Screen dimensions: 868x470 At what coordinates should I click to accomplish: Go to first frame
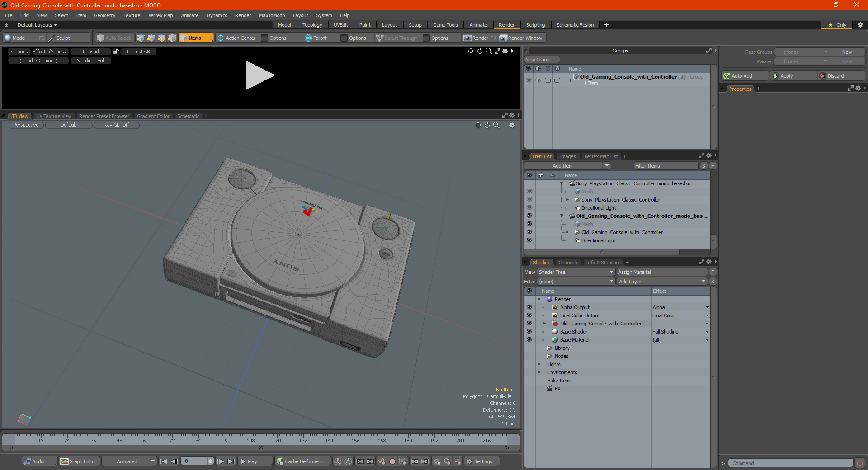tap(164, 461)
